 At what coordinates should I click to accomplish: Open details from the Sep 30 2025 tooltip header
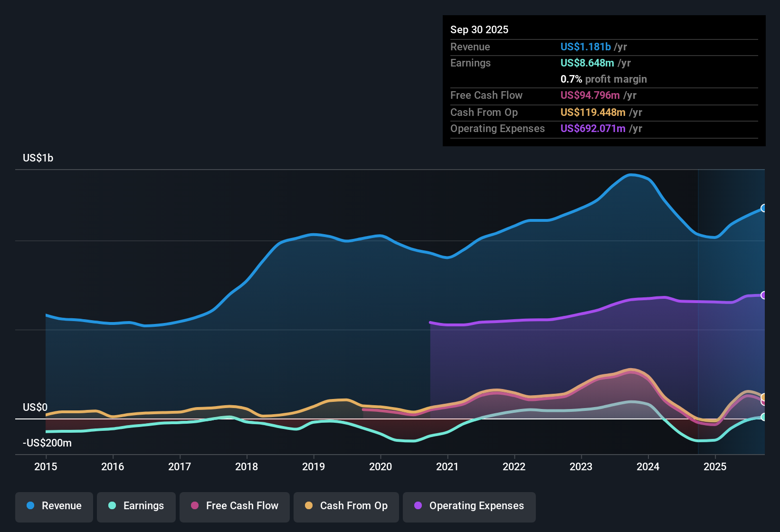[x=479, y=29]
